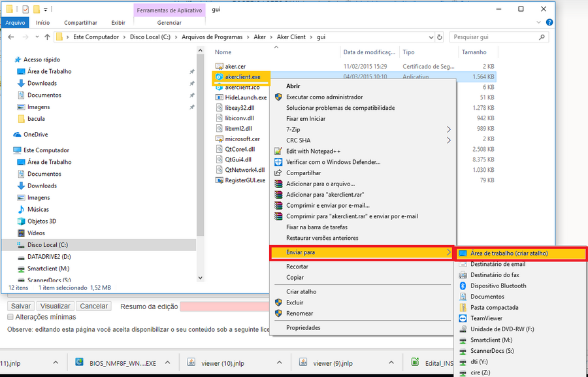Click the OneDrive cloud icon in sidebar

pos(17,135)
